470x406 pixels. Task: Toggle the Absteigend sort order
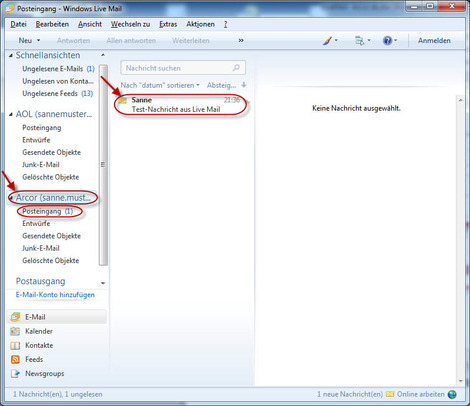pyautogui.click(x=221, y=85)
